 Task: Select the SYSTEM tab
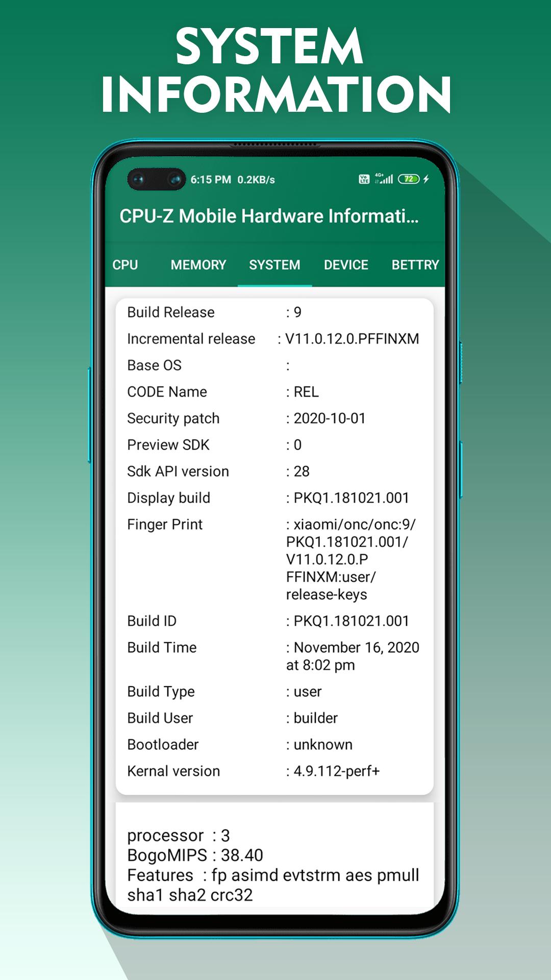[x=274, y=265]
